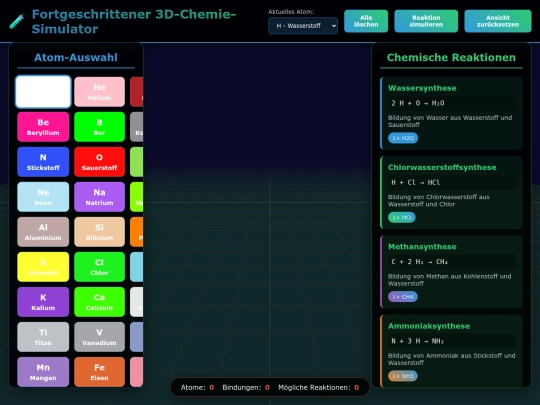540x405 pixels.
Task: Select the Ti Titan atom tile
Action: click(43, 337)
